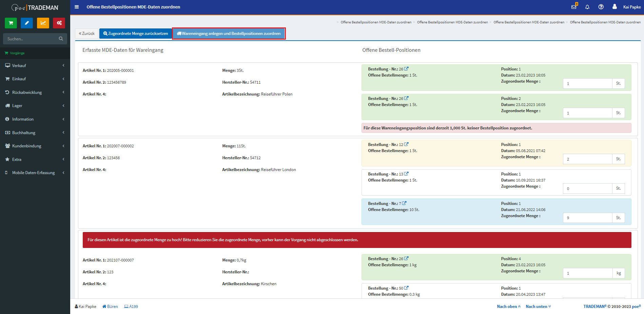
Task: Click the blue pencil edit quick button
Action: [x=27, y=23]
